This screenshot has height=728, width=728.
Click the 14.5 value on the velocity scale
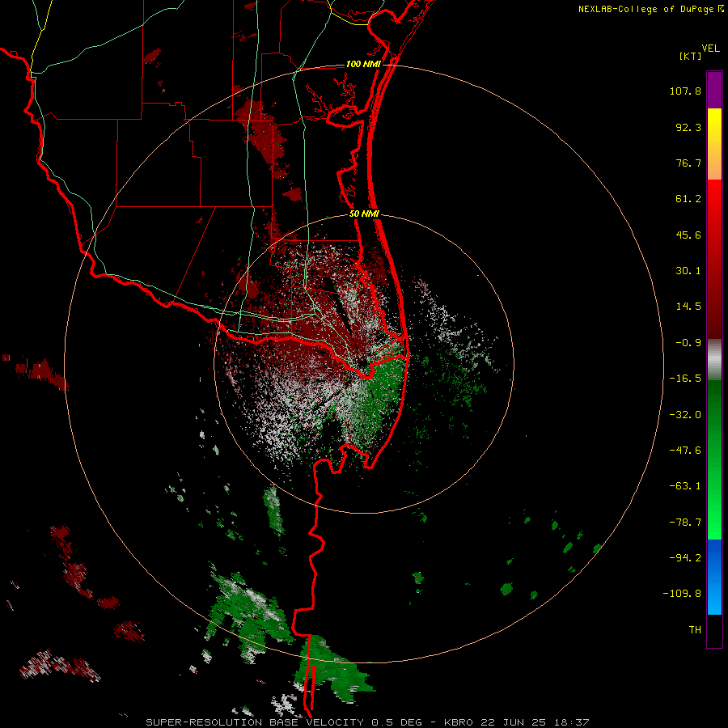688,307
